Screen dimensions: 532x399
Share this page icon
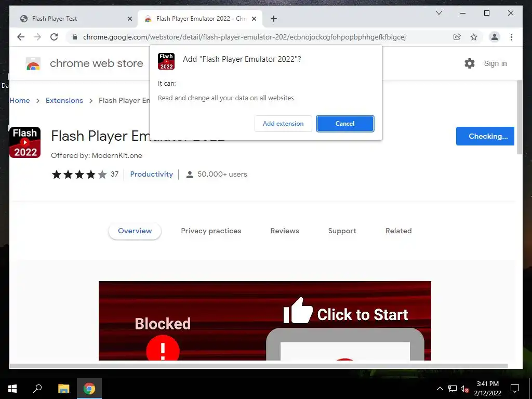457,37
